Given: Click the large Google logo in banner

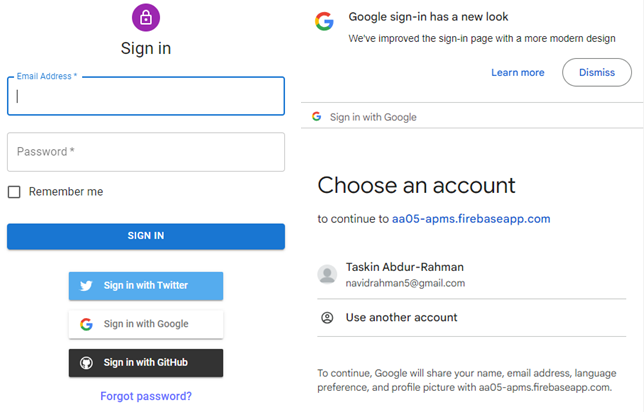Looking at the screenshot, I should tap(324, 21).
